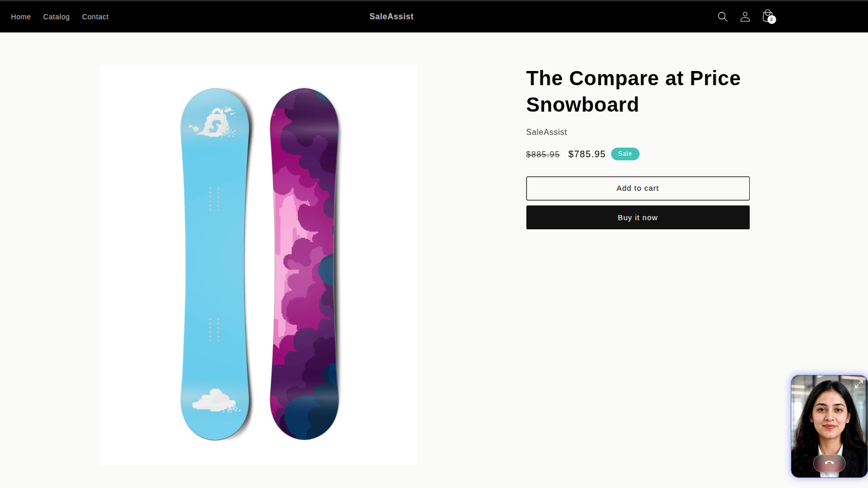Viewport: 868px width, 488px height.
Task: End the video call with hang-up button
Action: pos(829,463)
